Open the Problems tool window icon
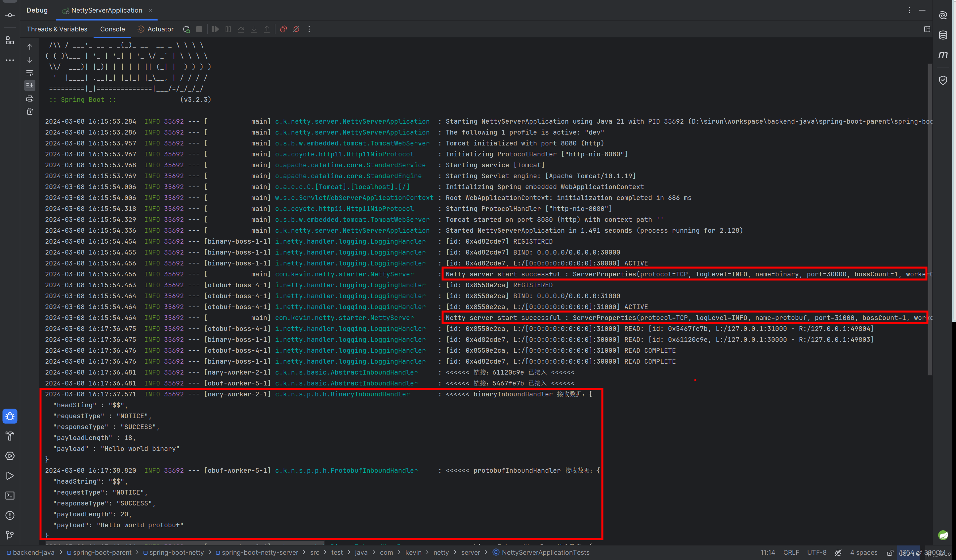This screenshot has width=956, height=560. (10, 515)
